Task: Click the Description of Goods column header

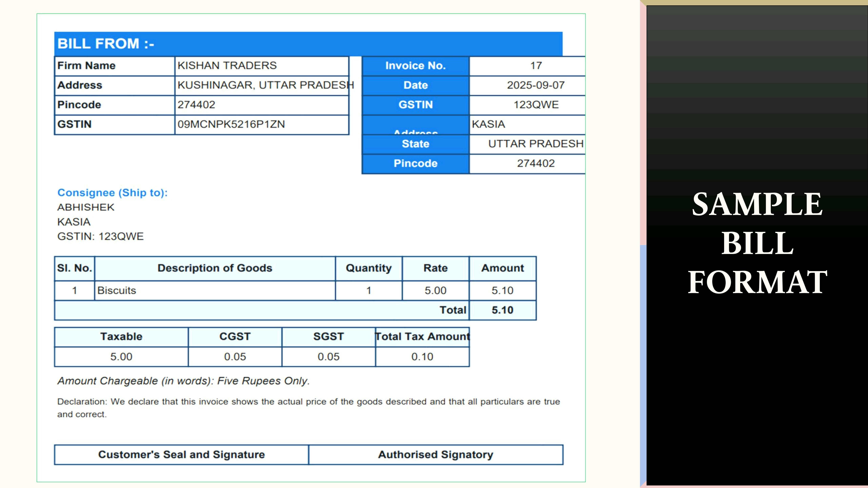Action: (x=215, y=268)
